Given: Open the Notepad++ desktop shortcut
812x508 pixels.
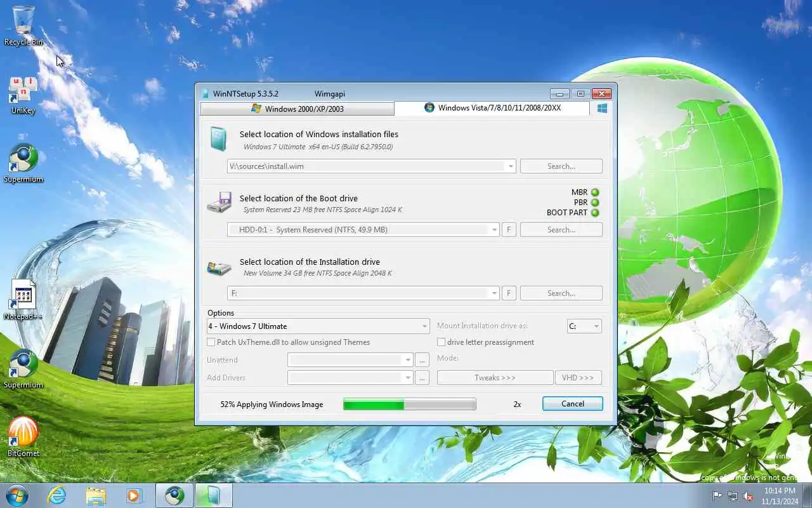Looking at the screenshot, I should [23, 300].
